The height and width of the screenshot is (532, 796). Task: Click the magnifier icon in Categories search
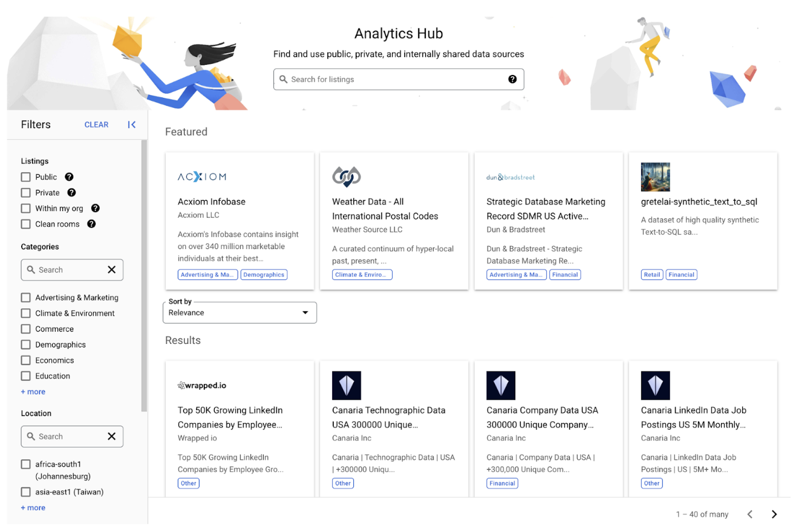pyautogui.click(x=31, y=270)
